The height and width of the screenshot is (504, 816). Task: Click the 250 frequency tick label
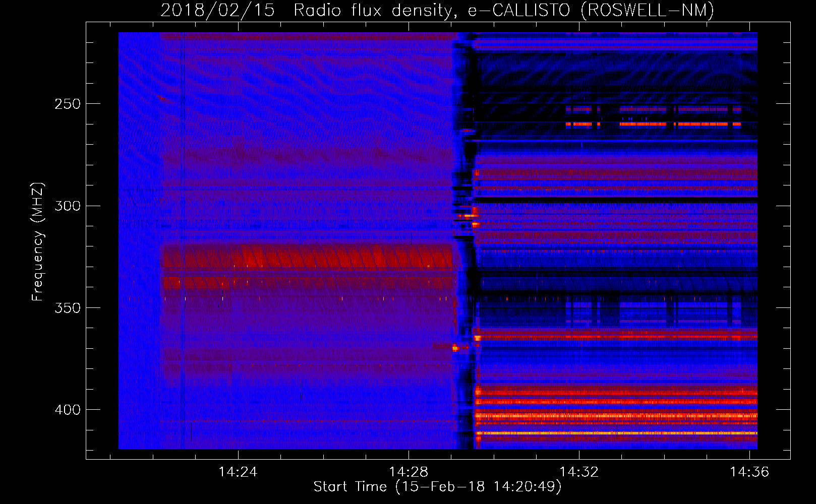click(68, 104)
